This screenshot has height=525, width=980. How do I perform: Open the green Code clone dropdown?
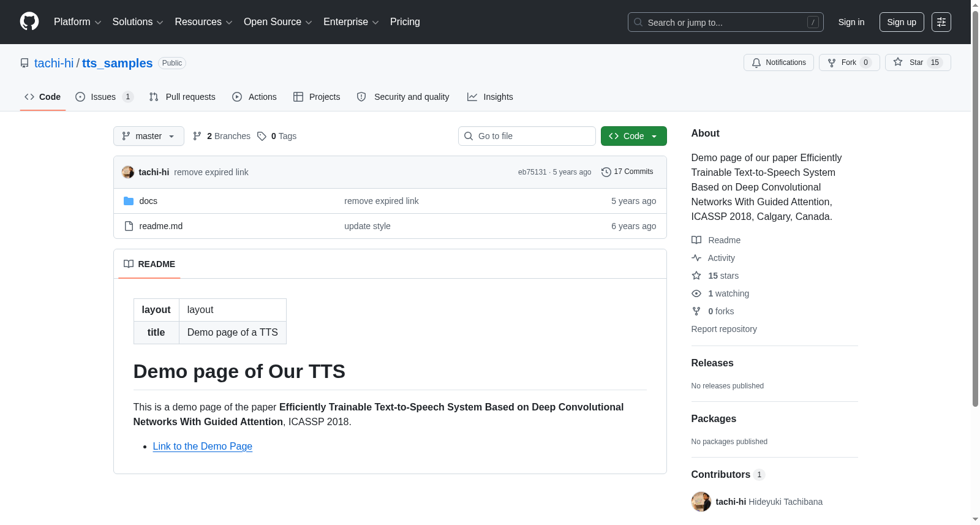633,136
